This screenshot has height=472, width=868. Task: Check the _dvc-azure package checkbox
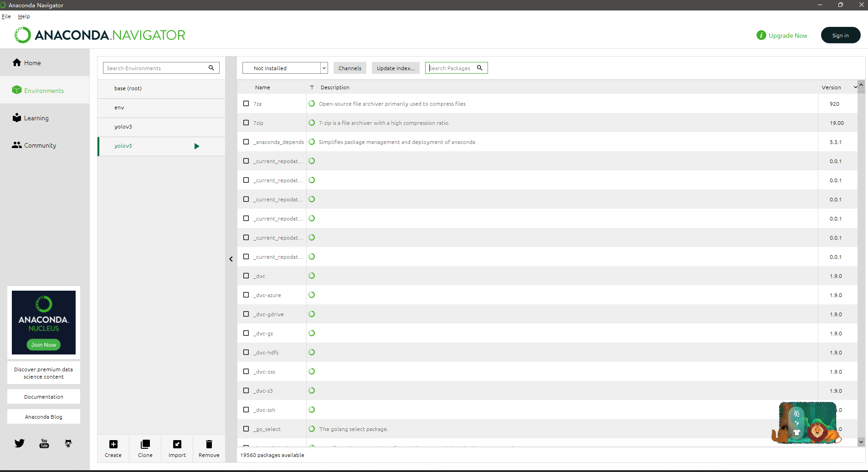(246, 295)
